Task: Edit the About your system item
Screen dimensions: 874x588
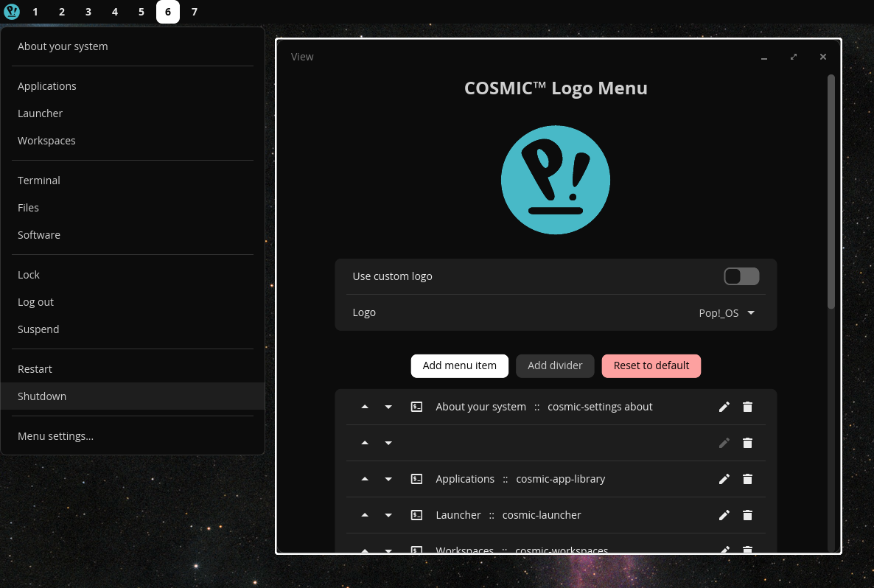Action: coord(724,407)
